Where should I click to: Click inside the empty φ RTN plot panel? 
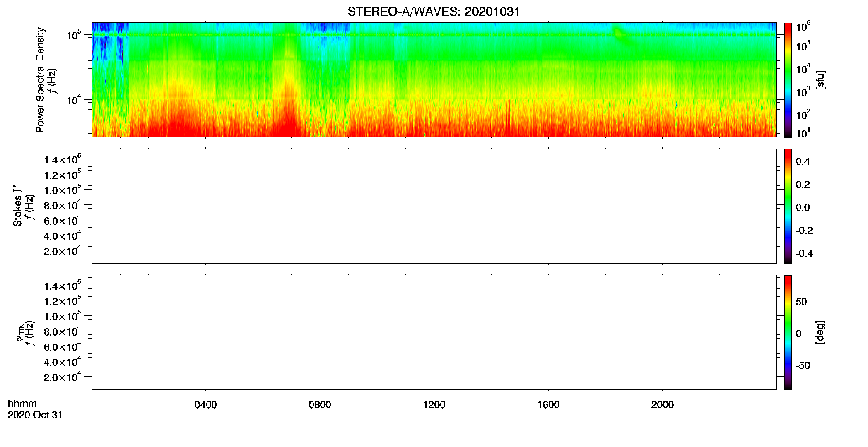pos(434,332)
